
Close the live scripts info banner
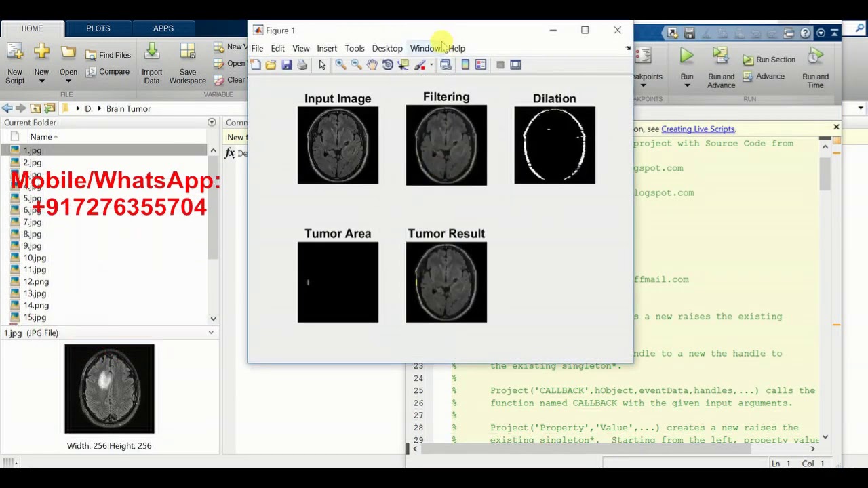pyautogui.click(x=836, y=127)
